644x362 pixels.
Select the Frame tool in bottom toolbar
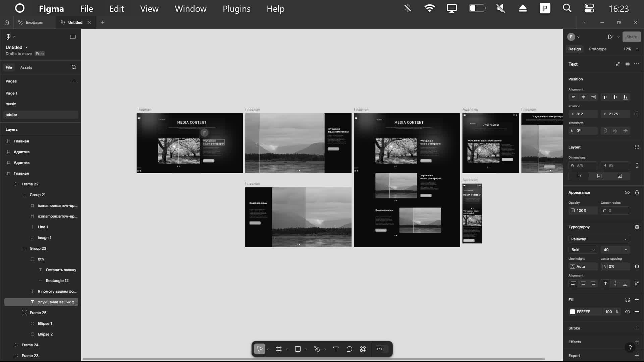point(279,349)
